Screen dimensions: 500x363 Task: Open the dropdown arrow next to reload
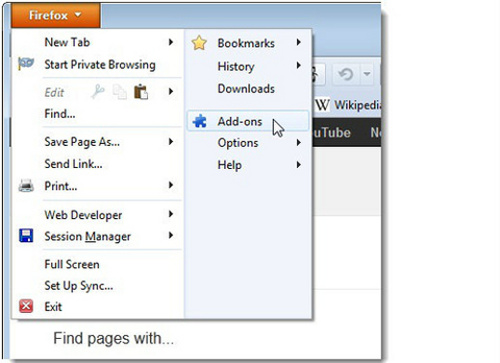367,74
